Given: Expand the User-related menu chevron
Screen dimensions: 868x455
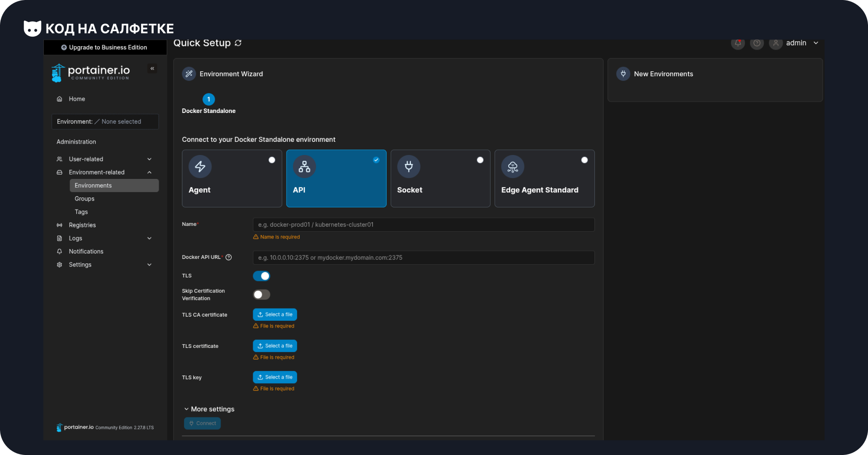Looking at the screenshot, I should click(149, 159).
